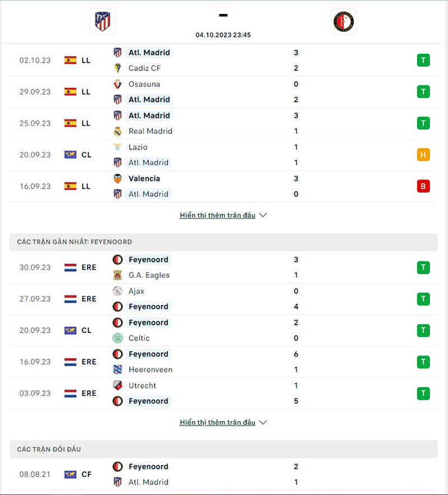Viewport: 448px width, 495px height.
Task: Toggle the green T result badge for the Cadiz match
Action: pos(424,60)
